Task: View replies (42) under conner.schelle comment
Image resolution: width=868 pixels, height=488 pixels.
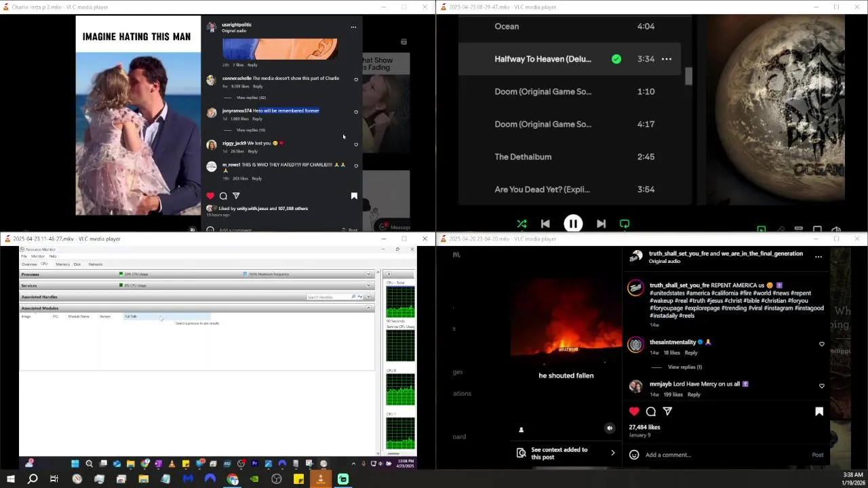Action: (251, 98)
